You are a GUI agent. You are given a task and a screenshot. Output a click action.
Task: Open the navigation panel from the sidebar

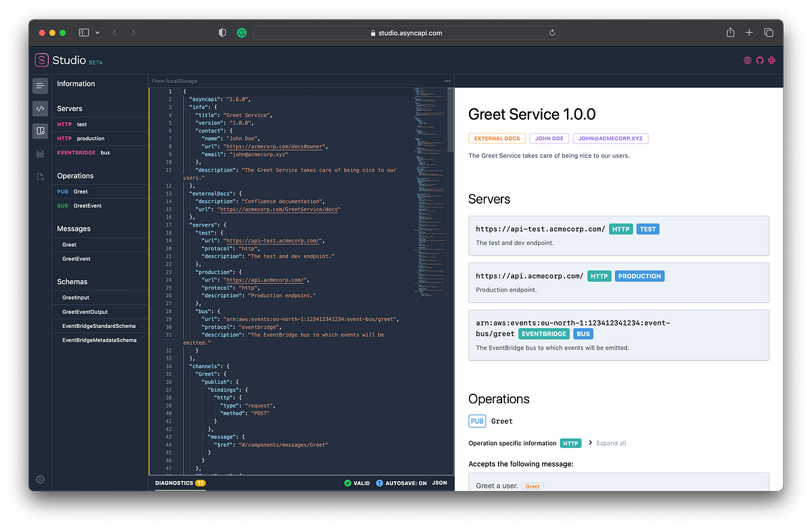click(40, 85)
